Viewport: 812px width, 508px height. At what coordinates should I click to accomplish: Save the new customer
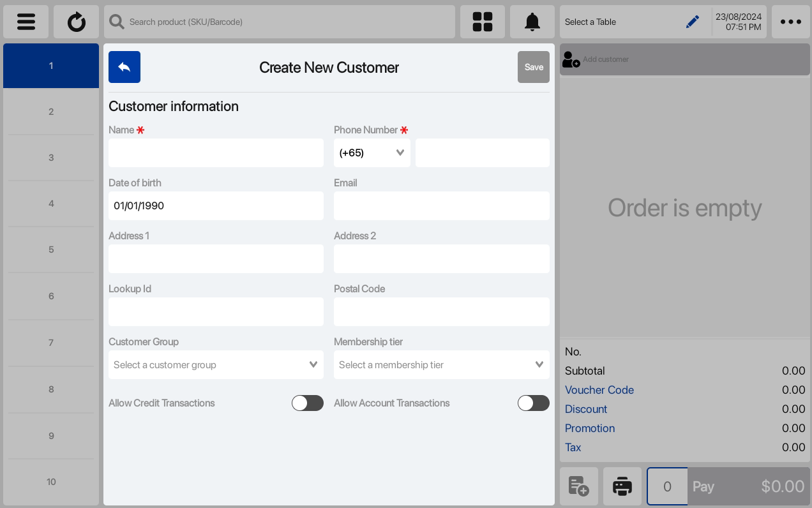(x=533, y=67)
